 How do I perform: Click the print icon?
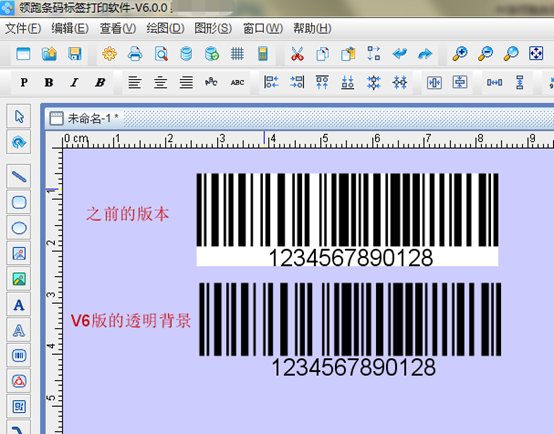[x=135, y=54]
